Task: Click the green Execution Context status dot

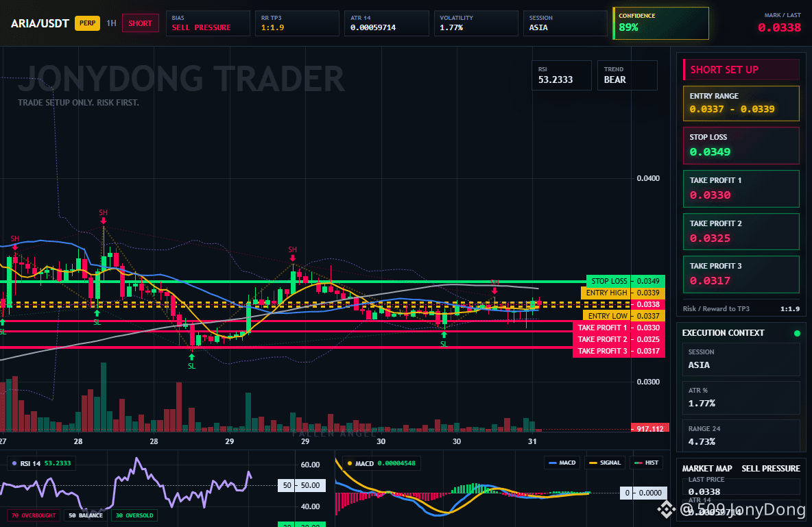Action: tap(797, 333)
